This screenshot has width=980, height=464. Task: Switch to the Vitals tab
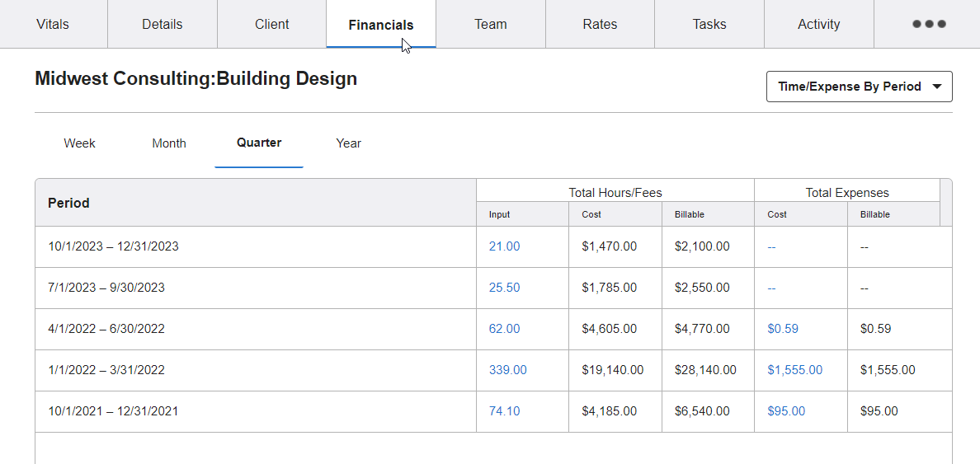point(53,24)
